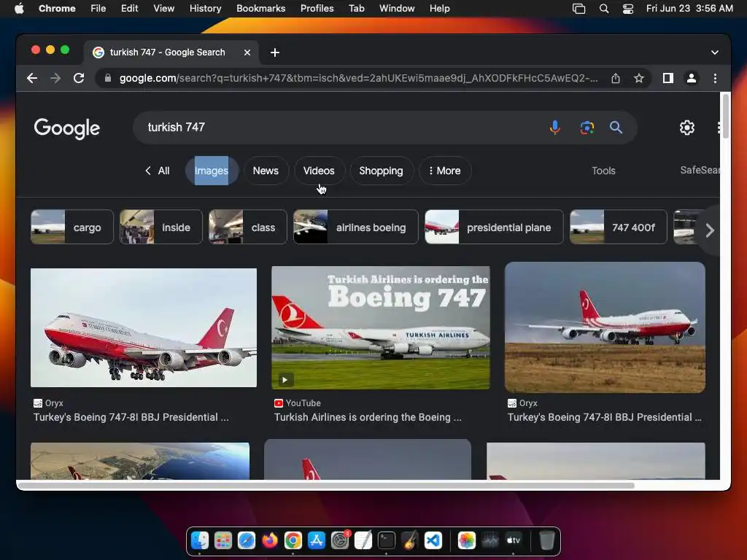Launch Safari from the Dock
The width and height of the screenshot is (747, 560).
tap(247, 541)
